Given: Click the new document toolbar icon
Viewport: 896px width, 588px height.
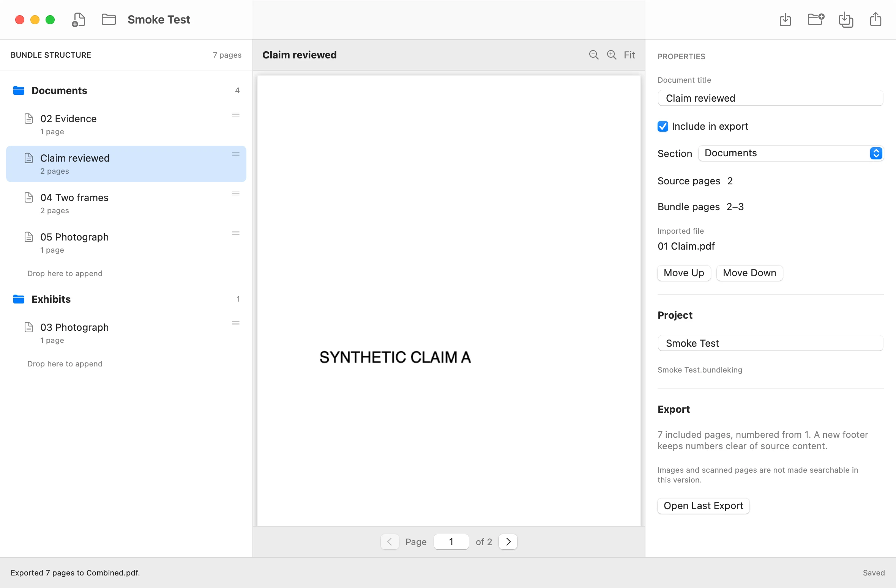Looking at the screenshot, I should point(79,19).
